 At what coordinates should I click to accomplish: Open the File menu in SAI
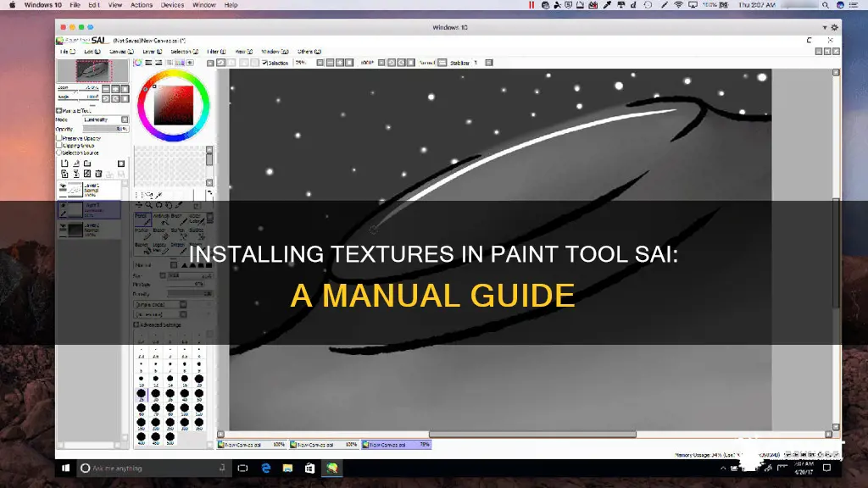point(67,52)
